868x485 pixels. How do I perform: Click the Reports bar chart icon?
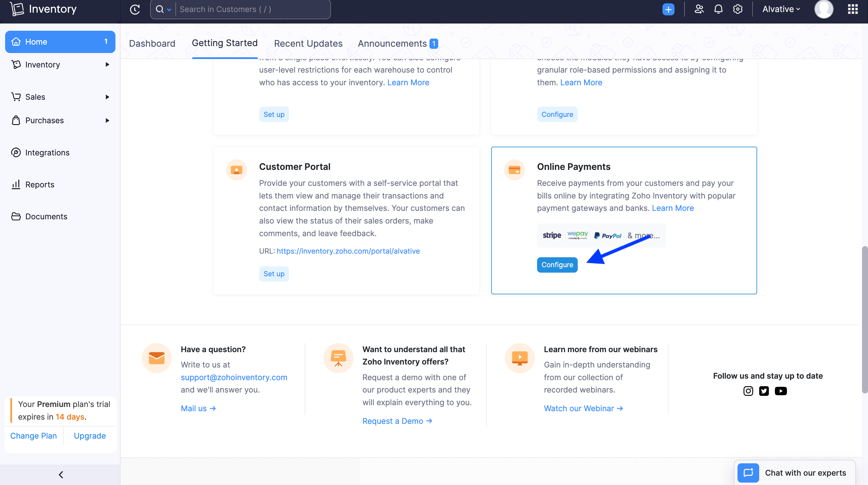click(16, 184)
